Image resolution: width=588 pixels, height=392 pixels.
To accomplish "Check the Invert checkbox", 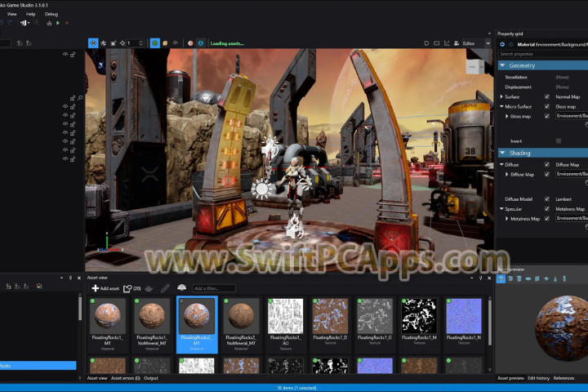I will (559, 141).
